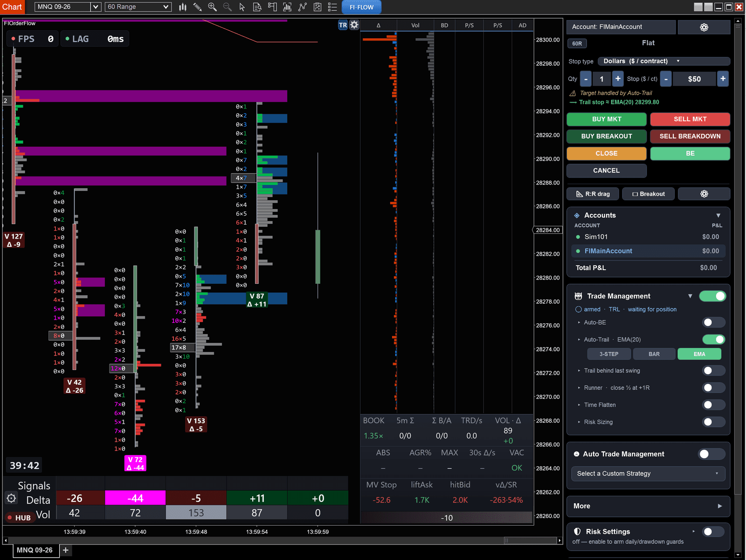
Task: Click the horizontal chart scrollbar thumb
Action: 530,540
